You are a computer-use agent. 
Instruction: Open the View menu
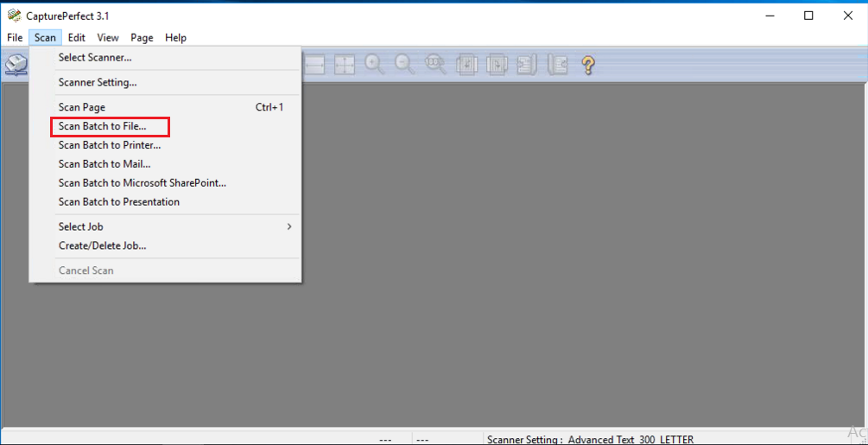pyautogui.click(x=108, y=38)
